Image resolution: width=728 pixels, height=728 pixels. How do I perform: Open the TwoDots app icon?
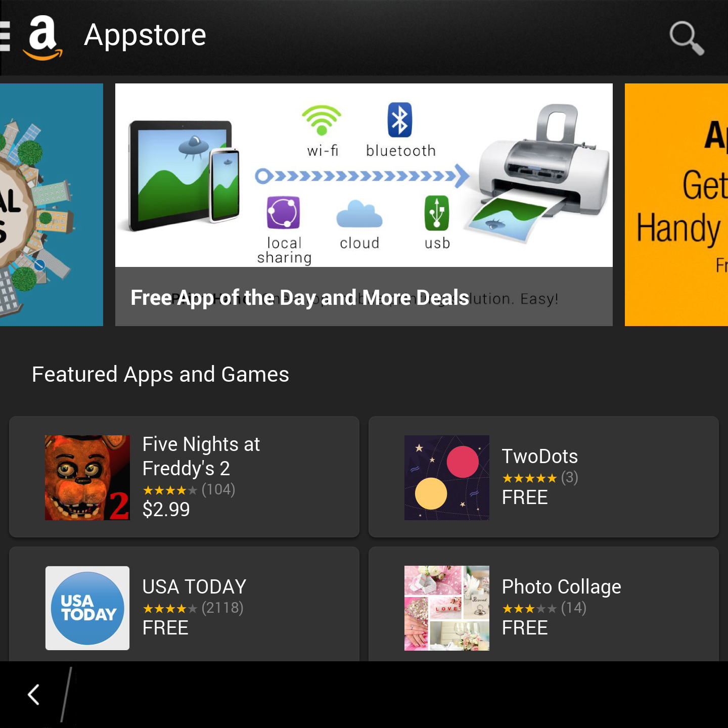pos(447,478)
